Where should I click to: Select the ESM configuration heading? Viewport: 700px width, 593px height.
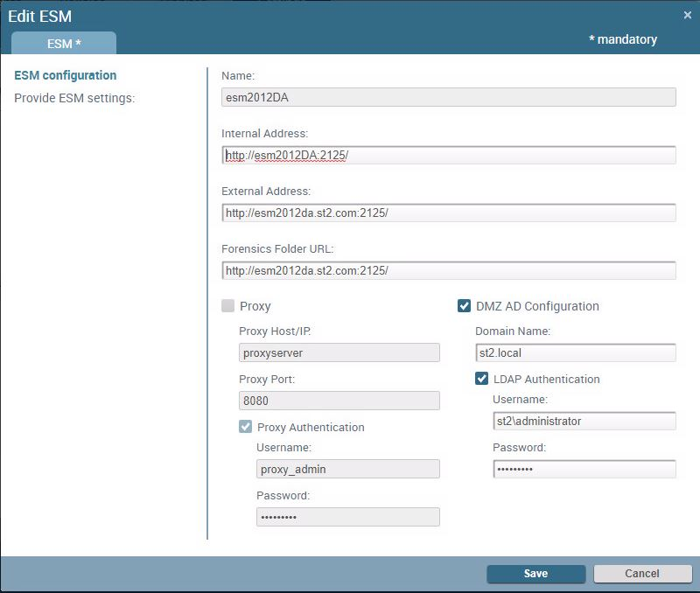(66, 75)
